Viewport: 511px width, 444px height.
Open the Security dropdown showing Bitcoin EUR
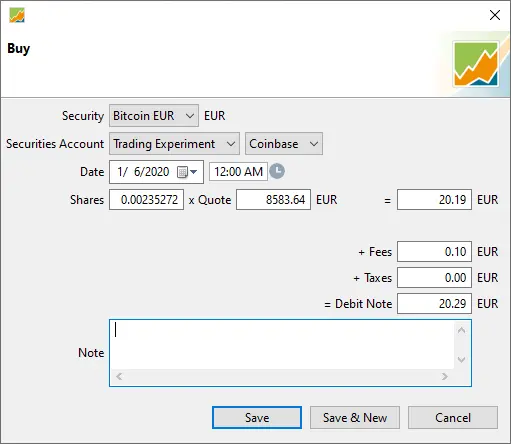pyautogui.click(x=154, y=116)
